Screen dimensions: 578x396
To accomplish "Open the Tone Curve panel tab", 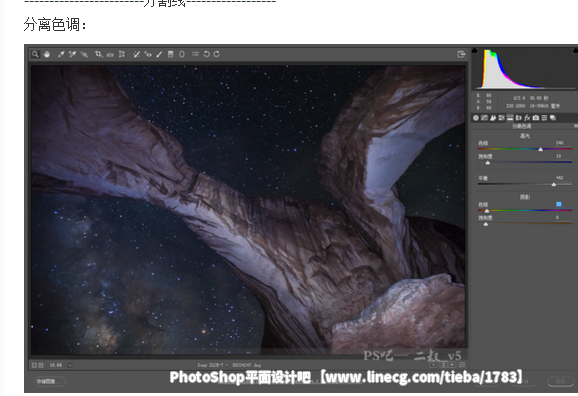I will 484,118.
